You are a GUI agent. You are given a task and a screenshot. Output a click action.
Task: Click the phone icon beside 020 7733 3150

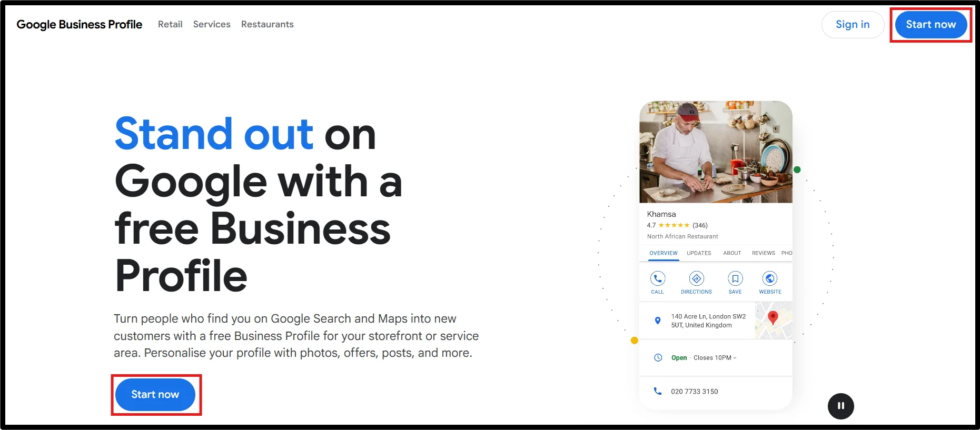coord(658,391)
